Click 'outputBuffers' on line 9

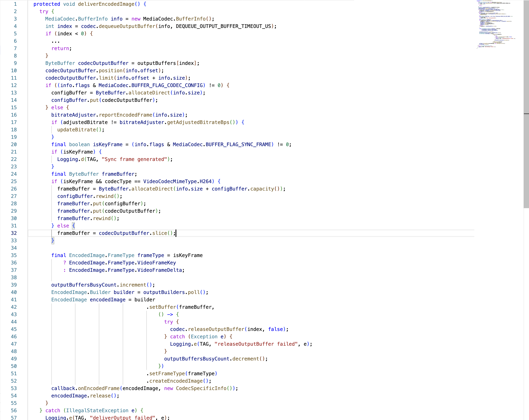pyautogui.click(x=157, y=63)
